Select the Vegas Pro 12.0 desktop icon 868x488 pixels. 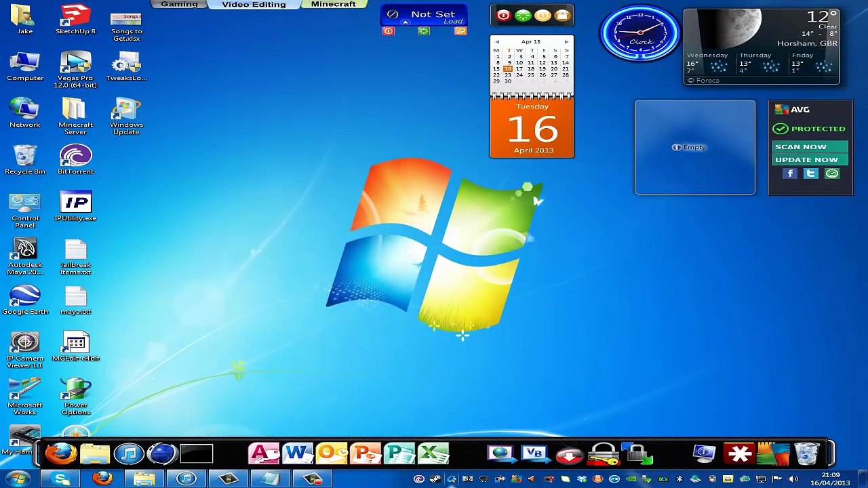tap(75, 70)
